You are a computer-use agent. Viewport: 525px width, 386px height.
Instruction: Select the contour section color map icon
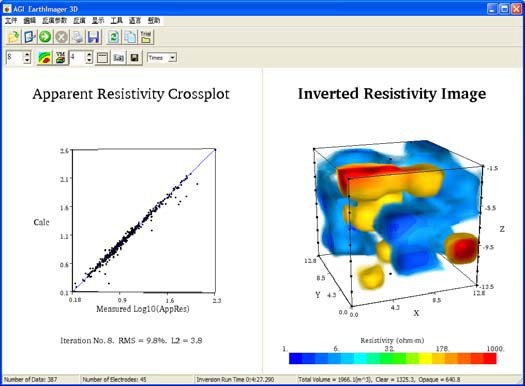pos(45,58)
